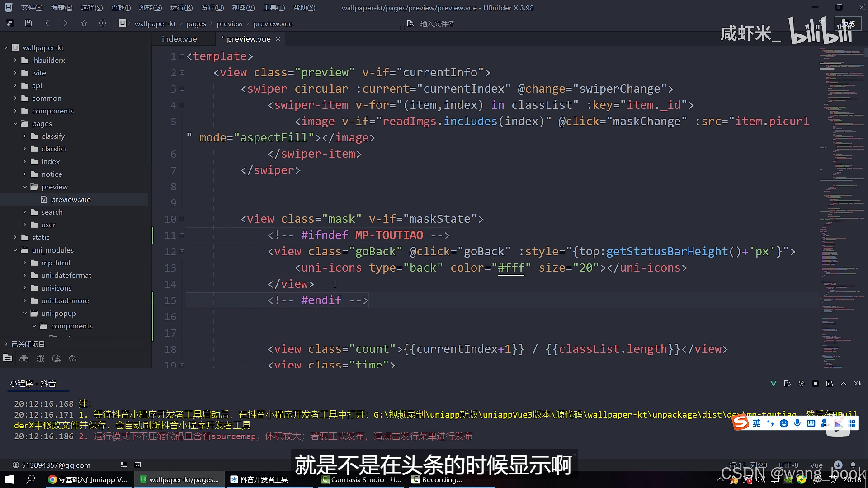This screenshot has width=868, height=488.
Task: Click the pages breadcrumb
Action: coord(196,23)
